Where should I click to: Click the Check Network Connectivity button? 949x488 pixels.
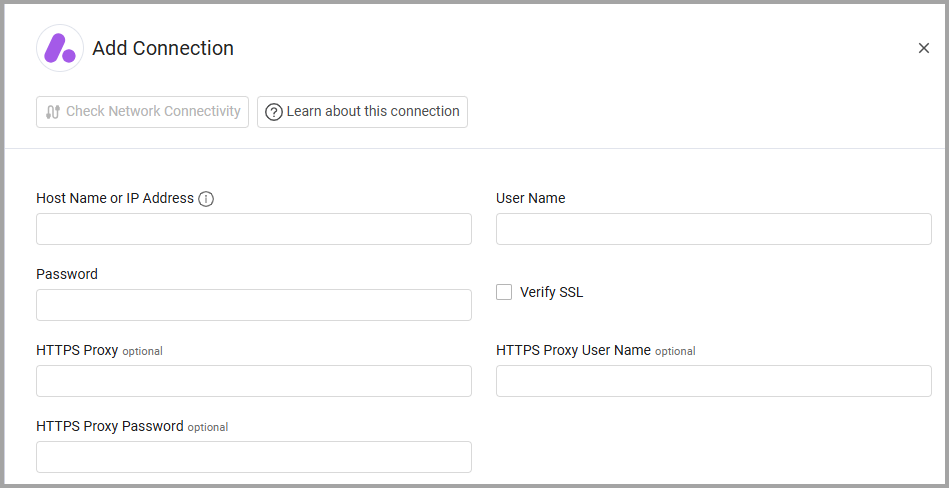pos(142,112)
